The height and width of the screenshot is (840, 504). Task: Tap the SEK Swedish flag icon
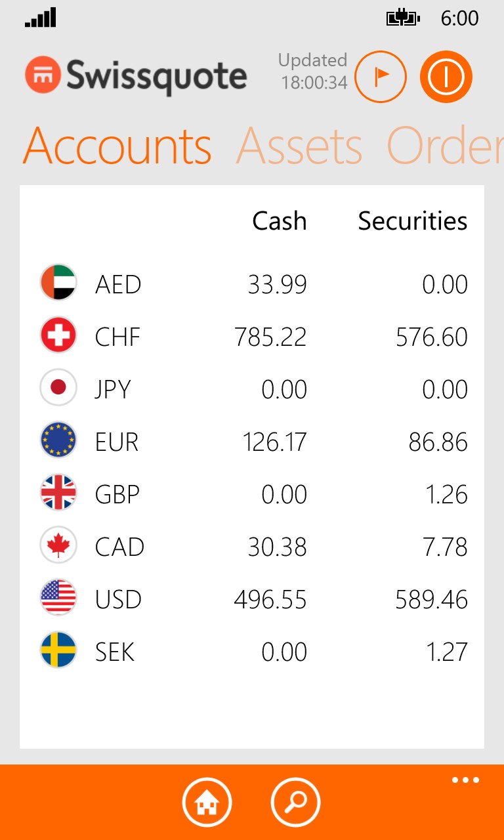(58, 652)
